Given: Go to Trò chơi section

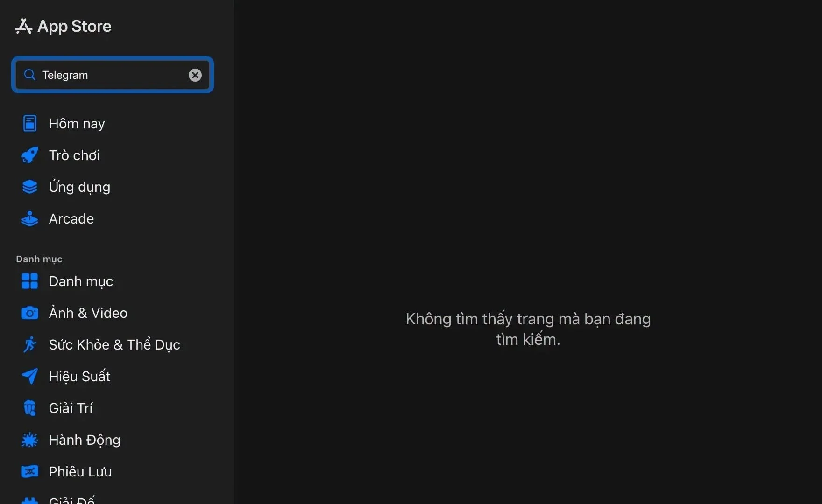Looking at the screenshot, I should click(74, 155).
